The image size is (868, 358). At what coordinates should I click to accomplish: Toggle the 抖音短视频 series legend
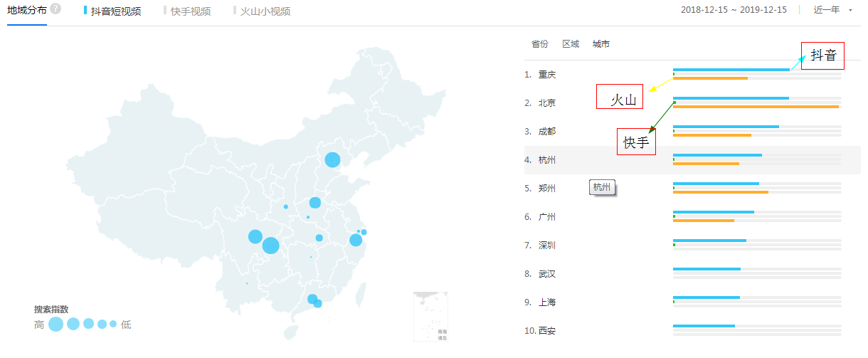click(x=115, y=11)
